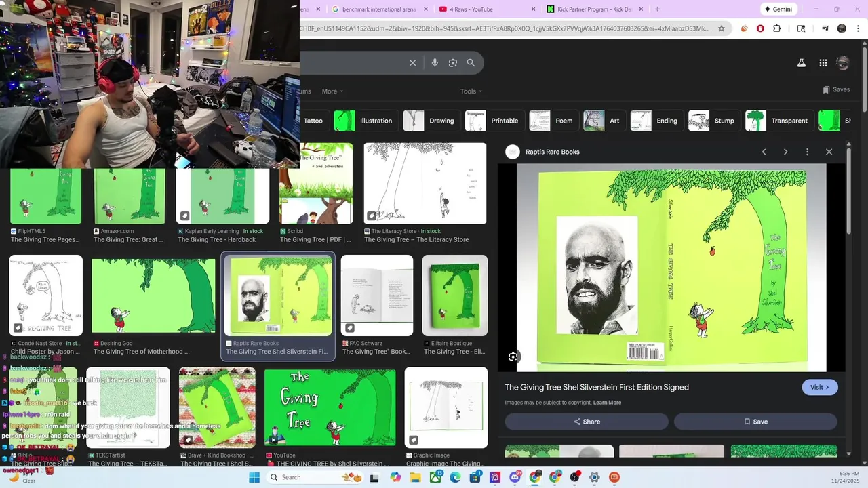Select the Art filter chip
Screen dimensions: 868x488
point(604,121)
